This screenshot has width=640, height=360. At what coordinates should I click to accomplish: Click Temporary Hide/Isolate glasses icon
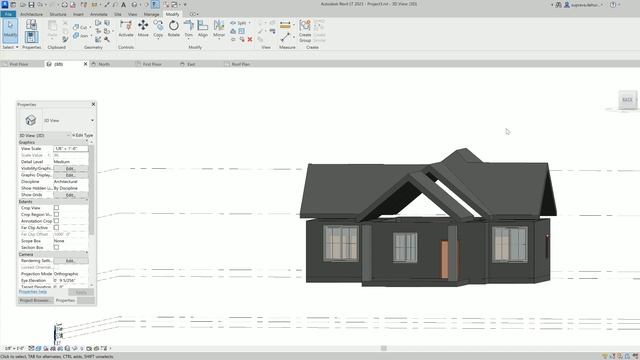pos(75,348)
